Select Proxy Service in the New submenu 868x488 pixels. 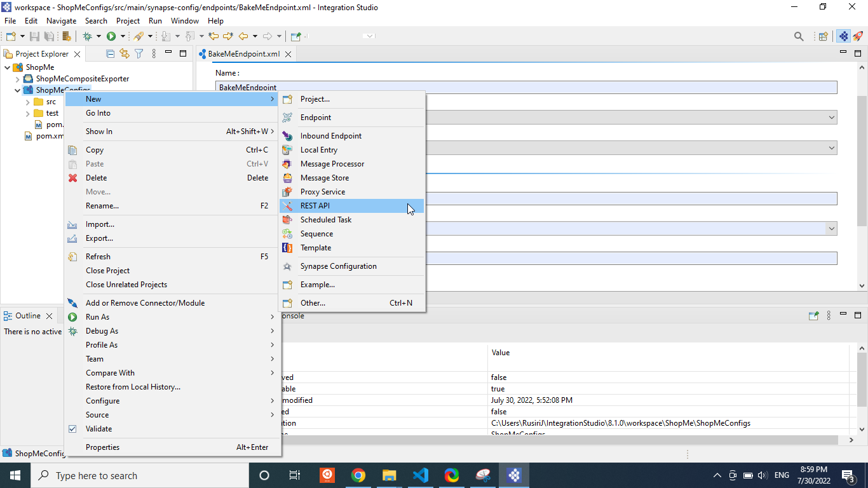[352, 192]
